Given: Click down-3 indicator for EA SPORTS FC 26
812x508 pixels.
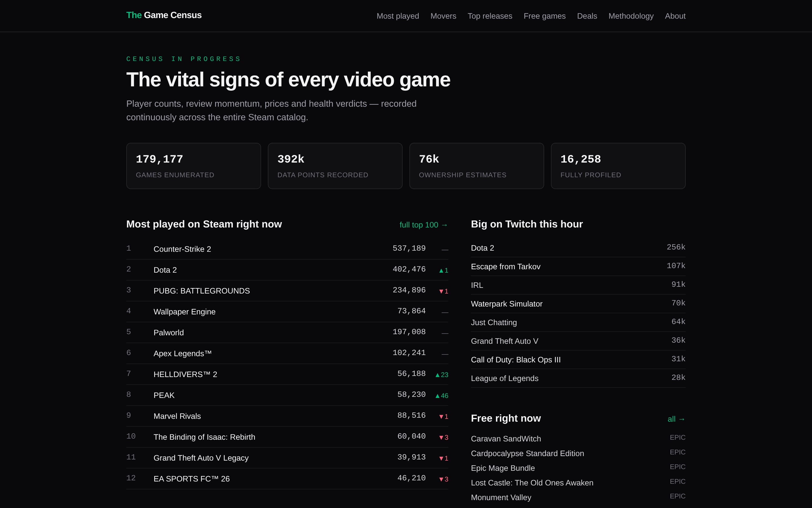Looking at the screenshot, I should click(x=443, y=479).
